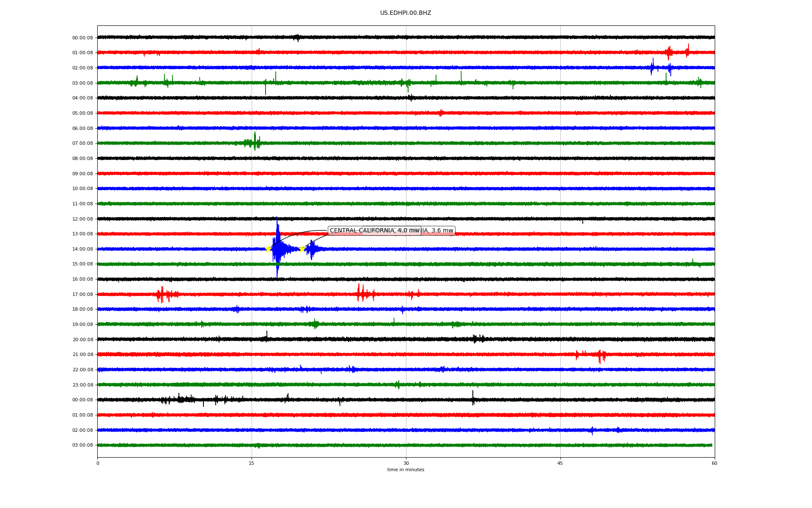
Task: Click the first yellow star event marker
Action: (268, 249)
